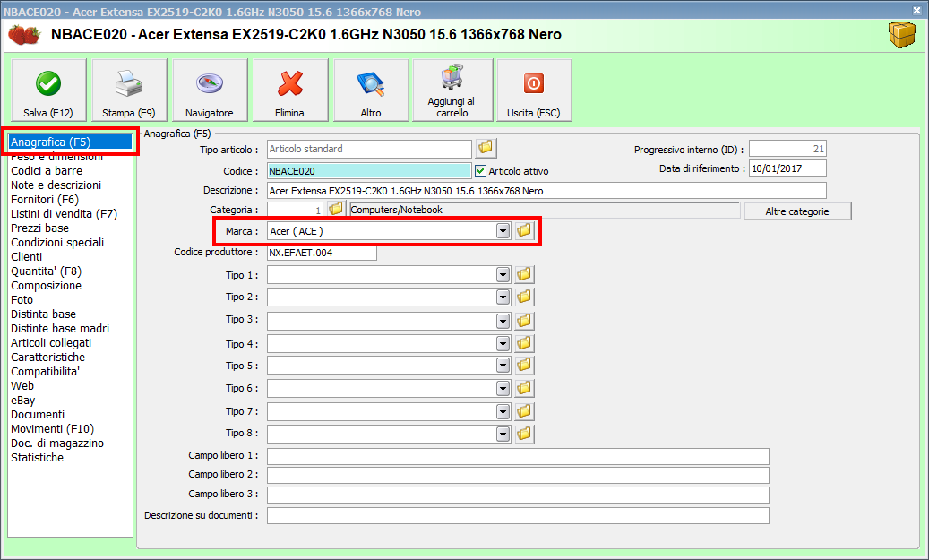Open folder icon beside Tipo 8
The width and height of the screenshot is (929, 560).
(524, 434)
